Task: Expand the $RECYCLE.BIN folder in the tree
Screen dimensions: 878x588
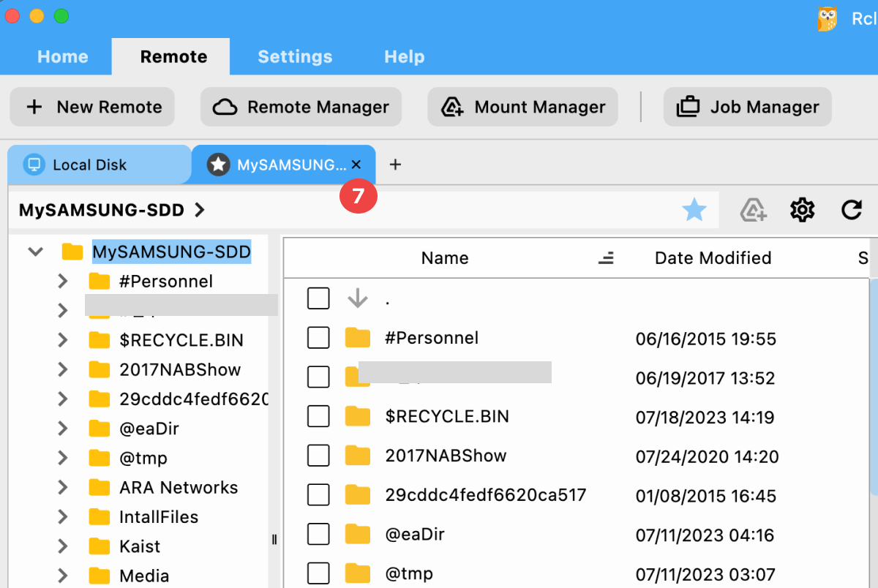Action: (63, 340)
